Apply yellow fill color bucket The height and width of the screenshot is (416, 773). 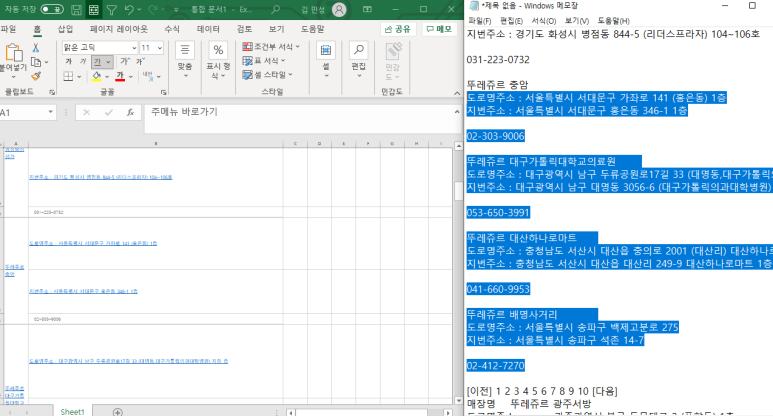click(97, 76)
